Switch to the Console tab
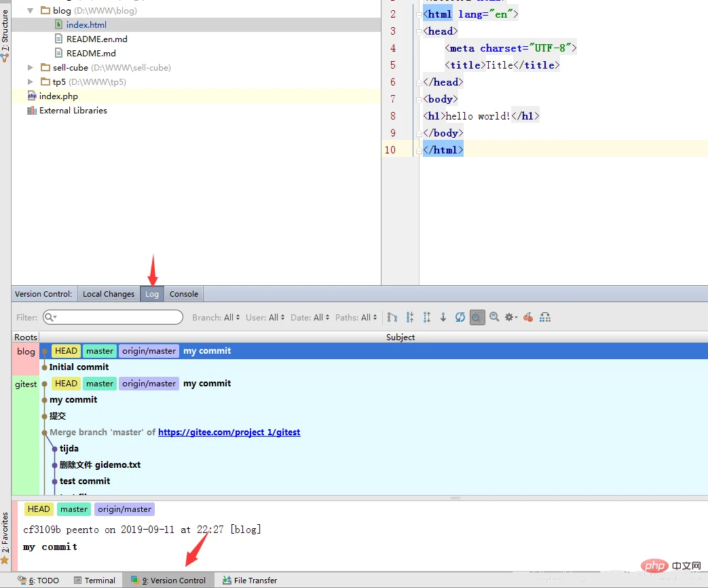The width and height of the screenshot is (708, 588). pos(184,294)
